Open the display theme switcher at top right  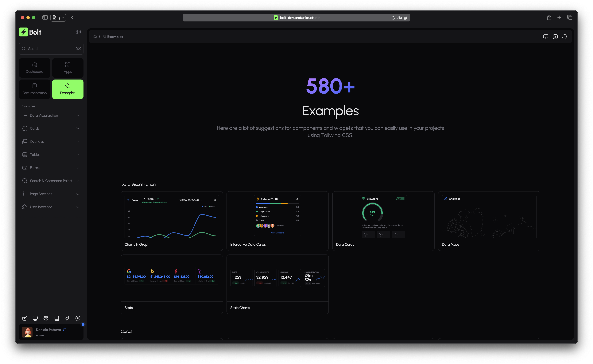546,37
